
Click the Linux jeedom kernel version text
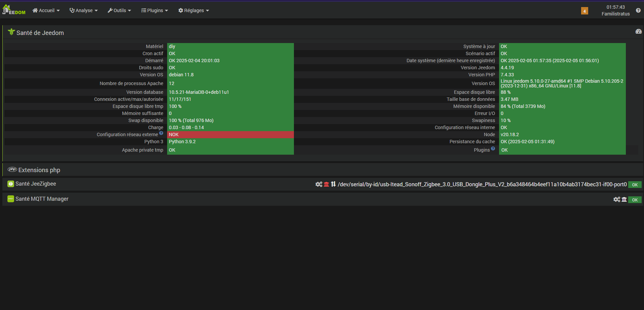click(562, 83)
